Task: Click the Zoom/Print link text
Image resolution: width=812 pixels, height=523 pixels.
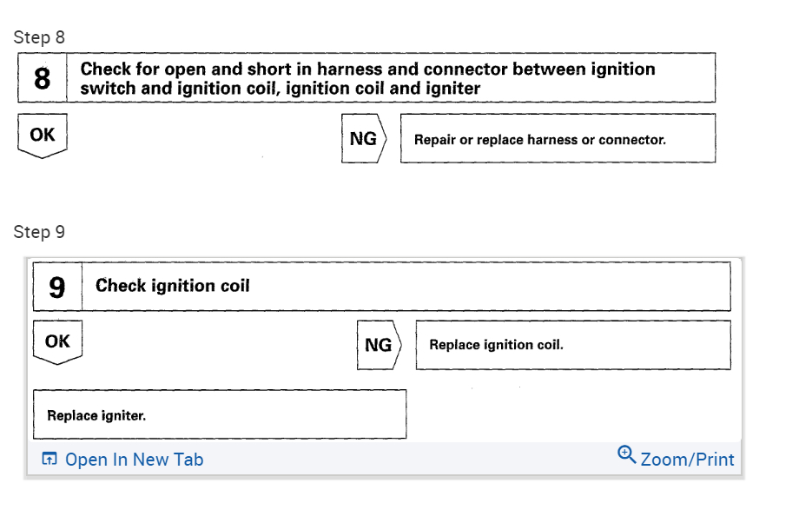Action: pos(687,460)
